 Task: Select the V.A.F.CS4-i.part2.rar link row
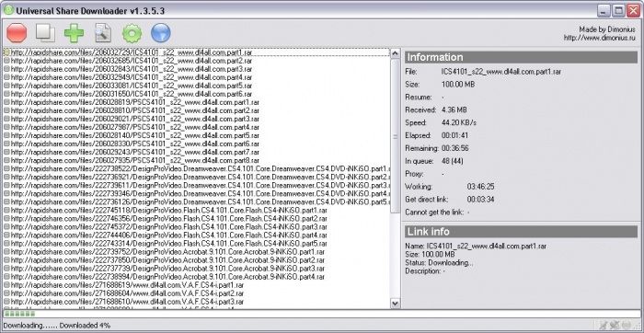click(196, 293)
